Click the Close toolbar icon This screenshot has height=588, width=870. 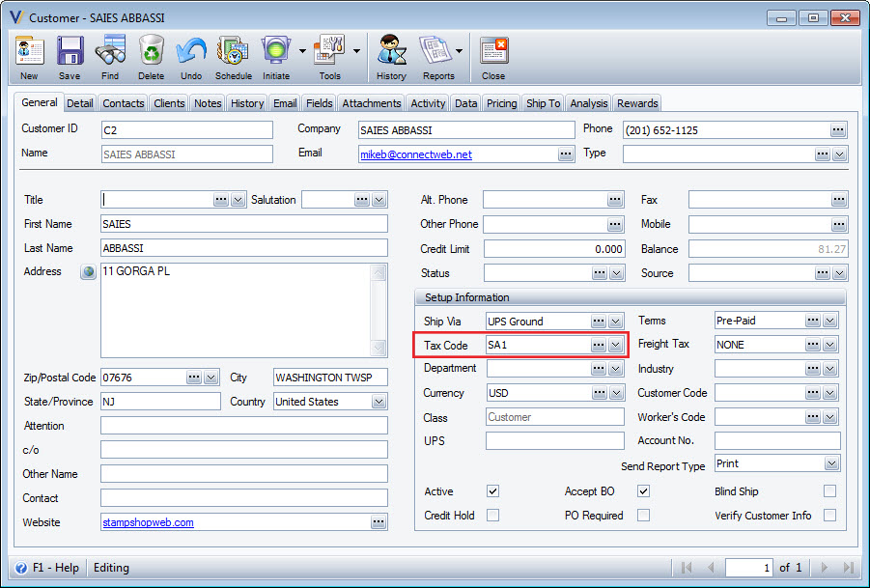coord(493,51)
